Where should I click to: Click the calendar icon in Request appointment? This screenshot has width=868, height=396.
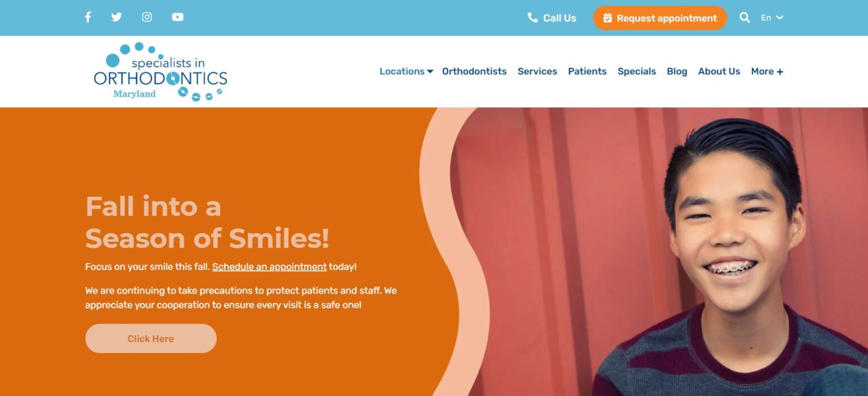coord(607,18)
